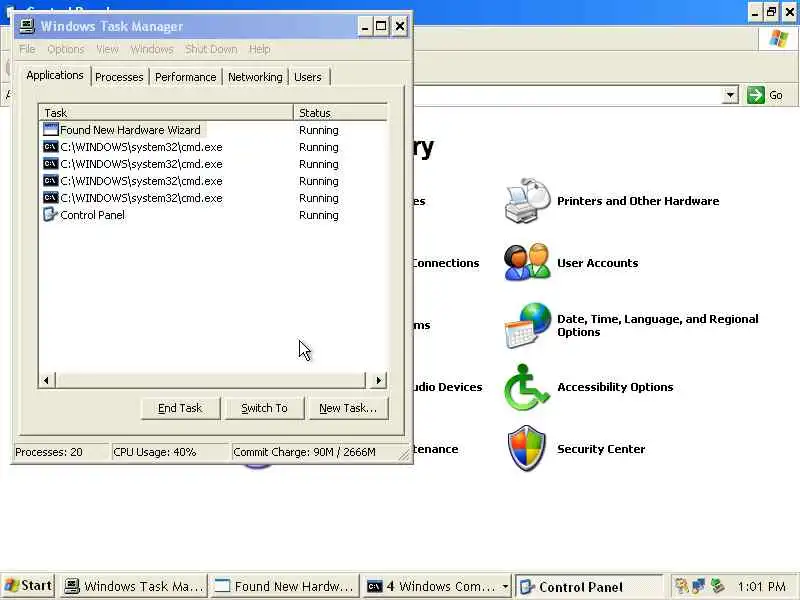Click the Control Panel task row icon
This screenshot has height=600, width=800.
pyautogui.click(x=50, y=214)
